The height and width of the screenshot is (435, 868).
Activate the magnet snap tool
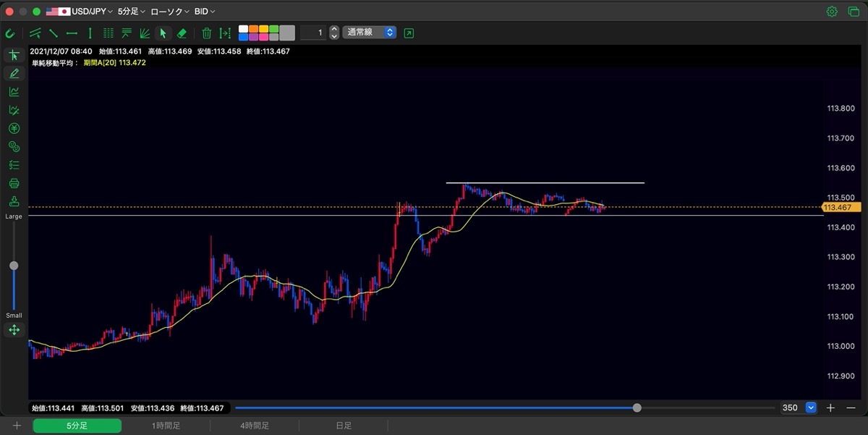9,33
